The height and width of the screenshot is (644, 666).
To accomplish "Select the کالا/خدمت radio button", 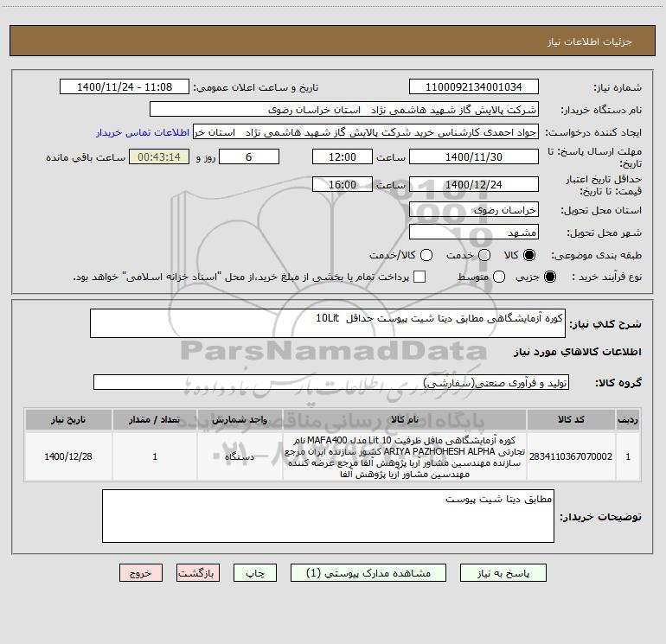I will (426, 255).
